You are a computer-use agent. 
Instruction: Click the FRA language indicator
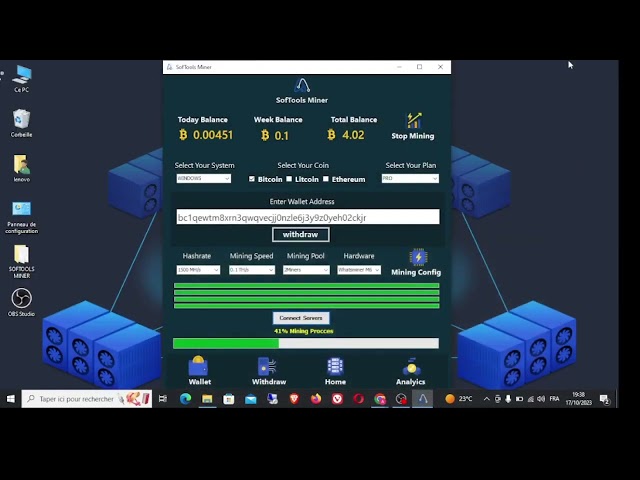point(554,399)
